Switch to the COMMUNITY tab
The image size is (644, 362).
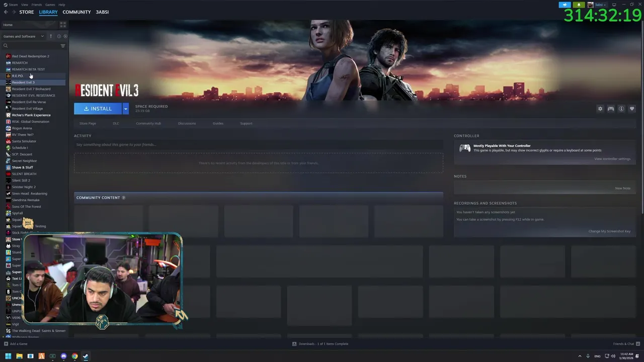click(76, 12)
